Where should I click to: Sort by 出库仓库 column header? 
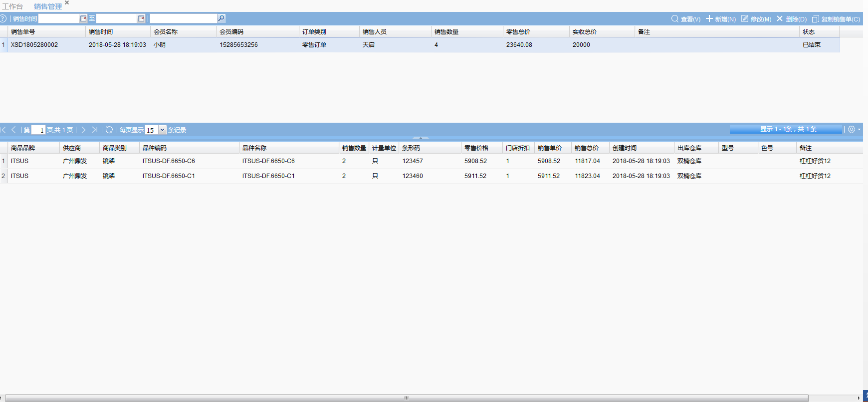(696, 148)
